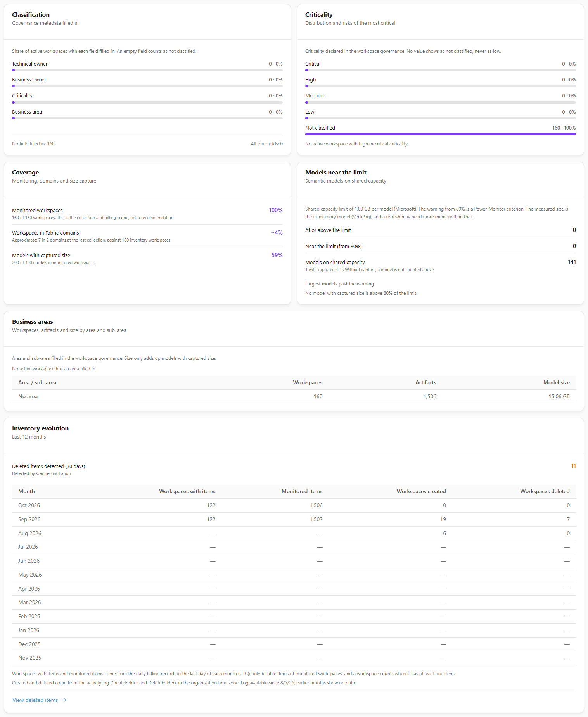Click the Models on shared capacity value 141
The image size is (588, 717).
(572, 262)
